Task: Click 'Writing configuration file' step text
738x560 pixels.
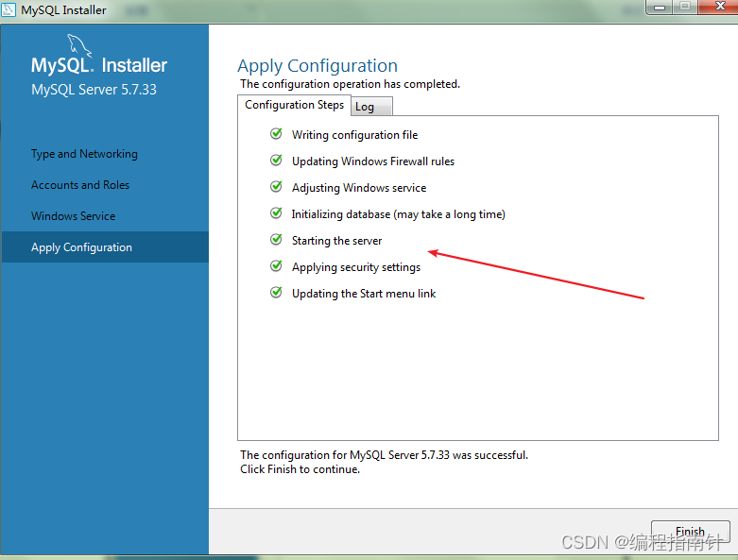Action: click(354, 135)
